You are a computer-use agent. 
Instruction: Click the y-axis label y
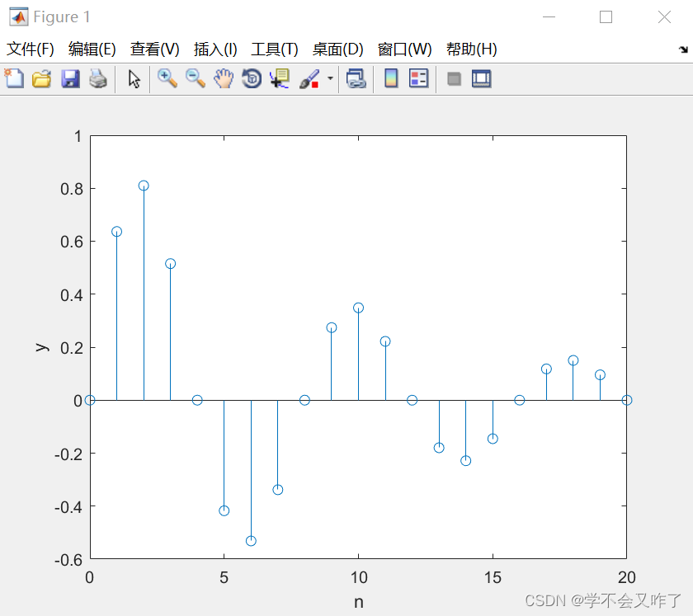pyautogui.click(x=42, y=347)
